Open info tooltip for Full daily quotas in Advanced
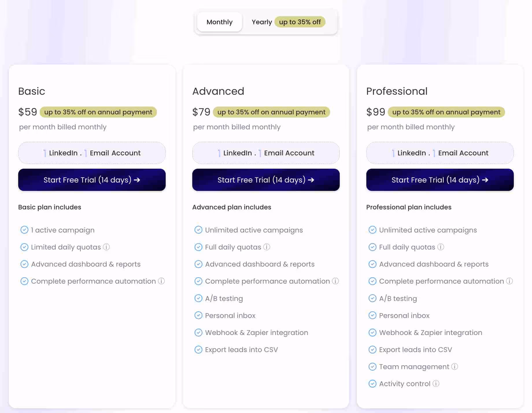This screenshot has height=413, width=532. coord(267,247)
